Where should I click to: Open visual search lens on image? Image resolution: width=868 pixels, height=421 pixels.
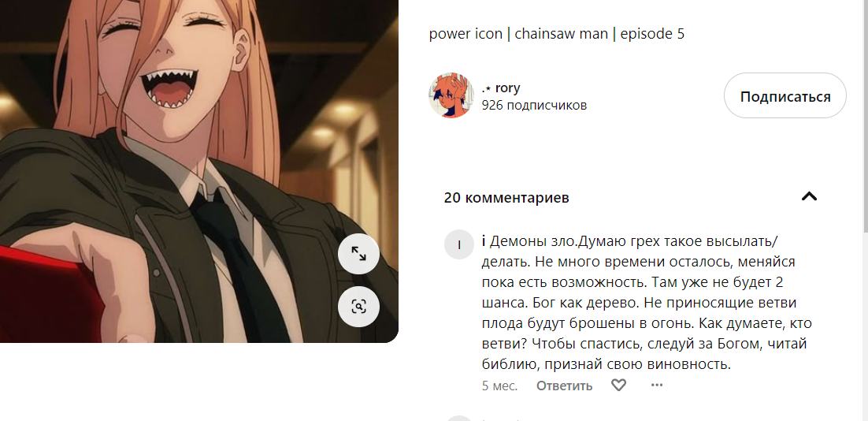click(x=358, y=307)
